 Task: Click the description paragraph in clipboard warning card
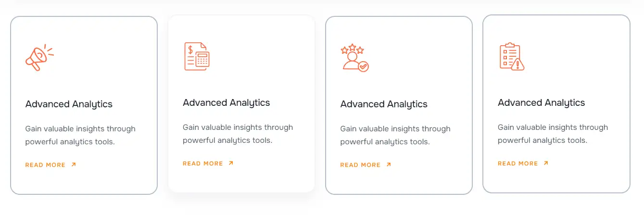553,134
